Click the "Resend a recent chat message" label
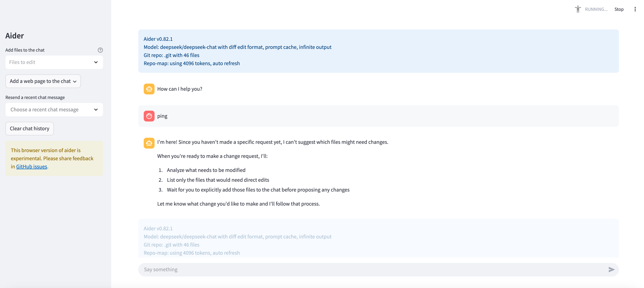The image size is (644, 288). 35,98
